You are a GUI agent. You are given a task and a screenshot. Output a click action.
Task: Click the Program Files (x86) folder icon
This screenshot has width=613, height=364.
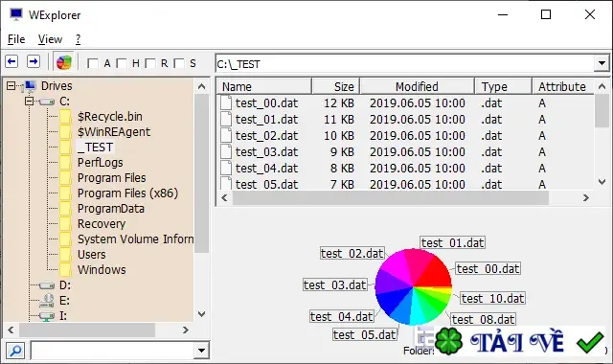(65, 193)
